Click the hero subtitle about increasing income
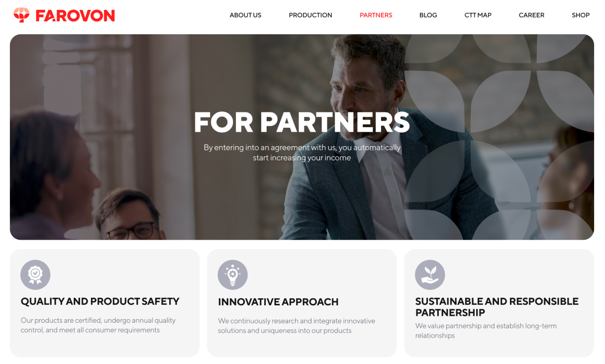Screen dimensions: 605x364 click(302, 153)
